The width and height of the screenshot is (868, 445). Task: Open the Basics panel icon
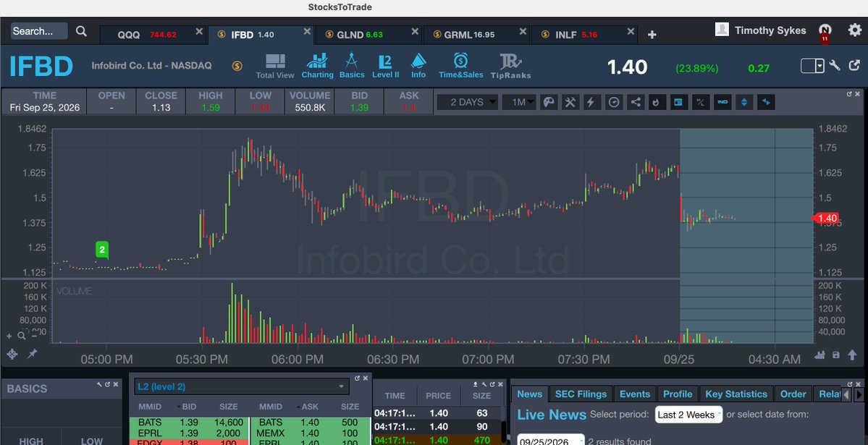click(352, 67)
